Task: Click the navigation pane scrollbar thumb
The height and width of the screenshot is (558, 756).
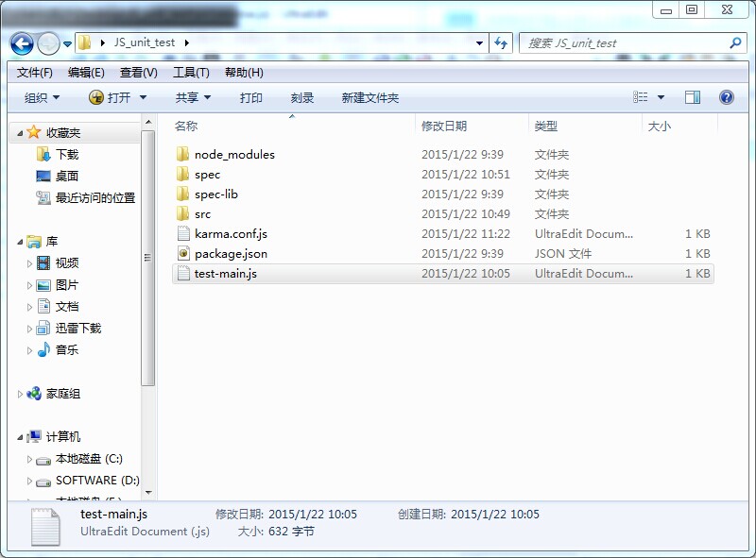Action: point(148,258)
